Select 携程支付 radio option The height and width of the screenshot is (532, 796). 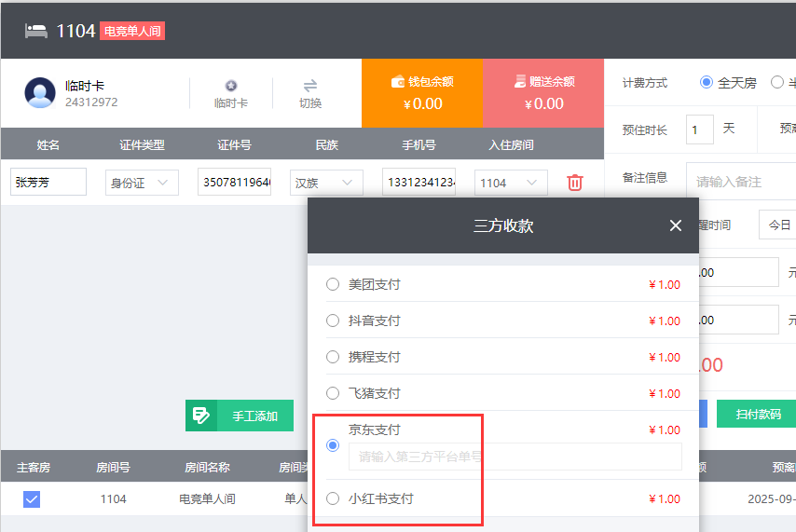333,357
